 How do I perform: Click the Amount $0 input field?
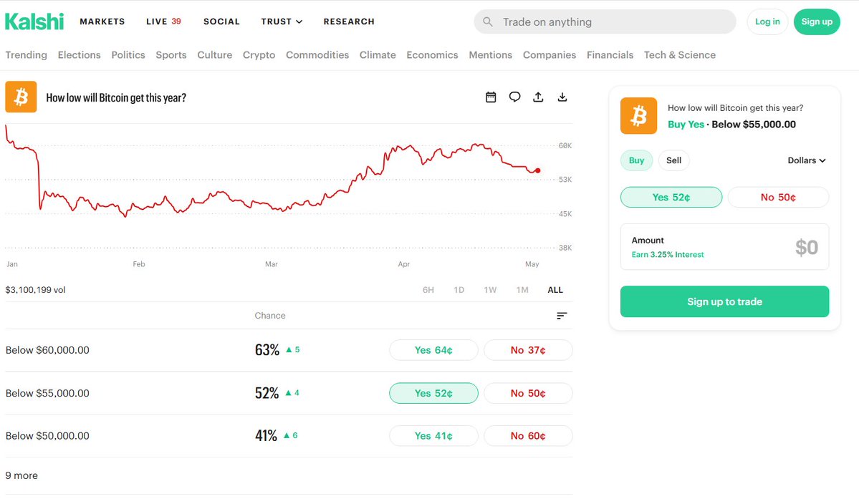click(724, 247)
